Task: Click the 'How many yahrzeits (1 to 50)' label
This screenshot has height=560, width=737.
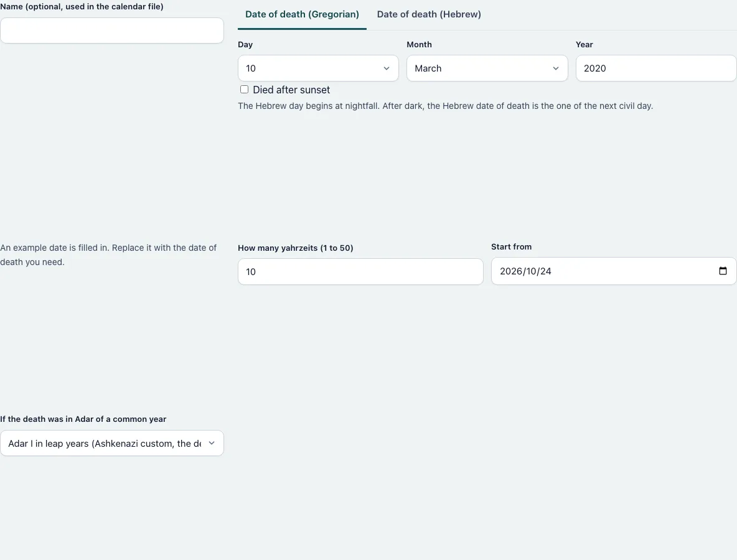Action: click(x=296, y=248)
